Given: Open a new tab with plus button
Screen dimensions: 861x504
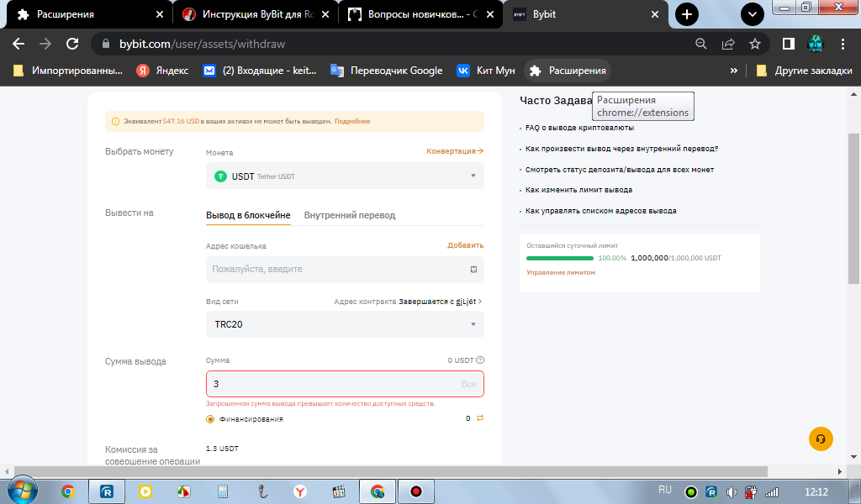Looking at the screenshot, I should coord(687,14).
